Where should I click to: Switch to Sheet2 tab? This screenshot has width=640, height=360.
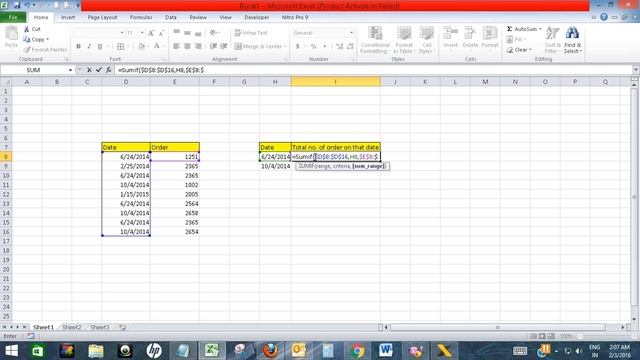coord(72,327)
